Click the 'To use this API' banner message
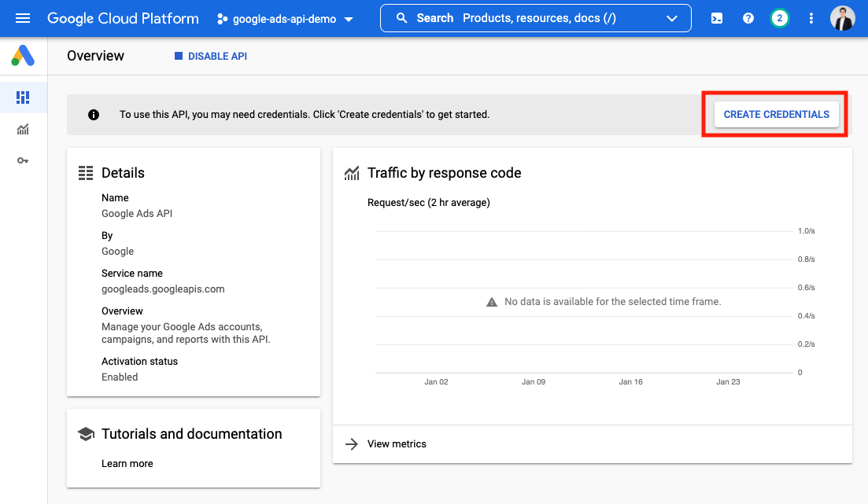The height and width of the screenshot is (504, 868). [x=305, y=115]
